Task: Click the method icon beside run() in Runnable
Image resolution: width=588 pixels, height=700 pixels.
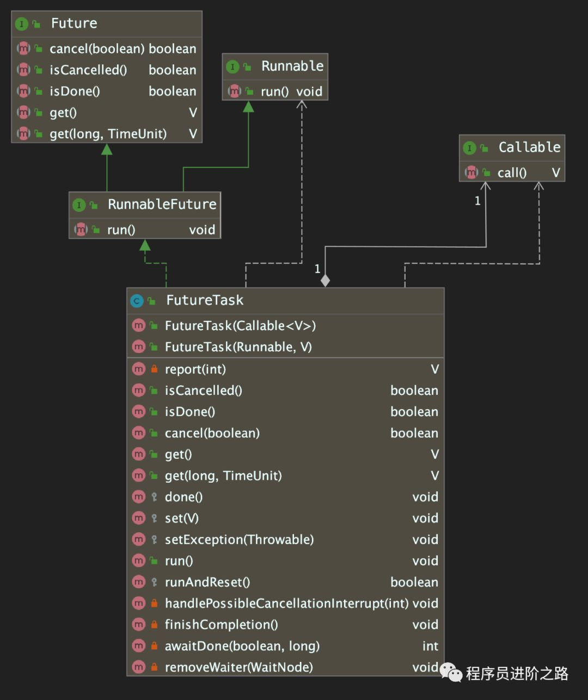Action: coord(234,91)
